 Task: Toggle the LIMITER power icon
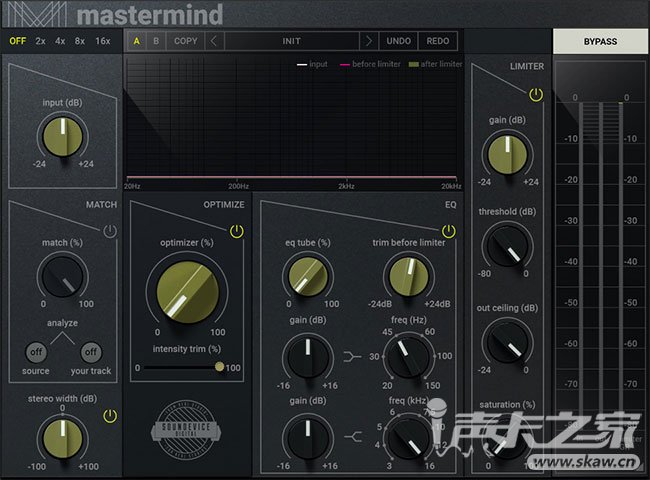[x=536, y=95]
